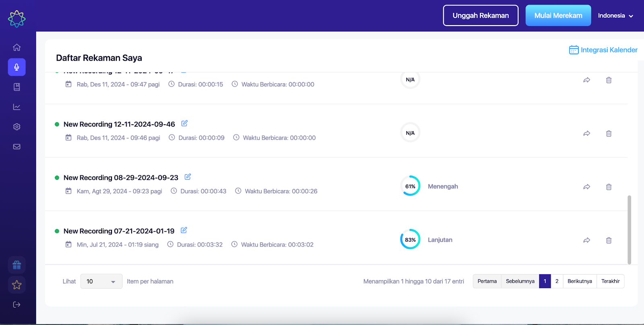Open Integrasi Kalender link
Screen dimensions: 644x325
tap(609, 50)
